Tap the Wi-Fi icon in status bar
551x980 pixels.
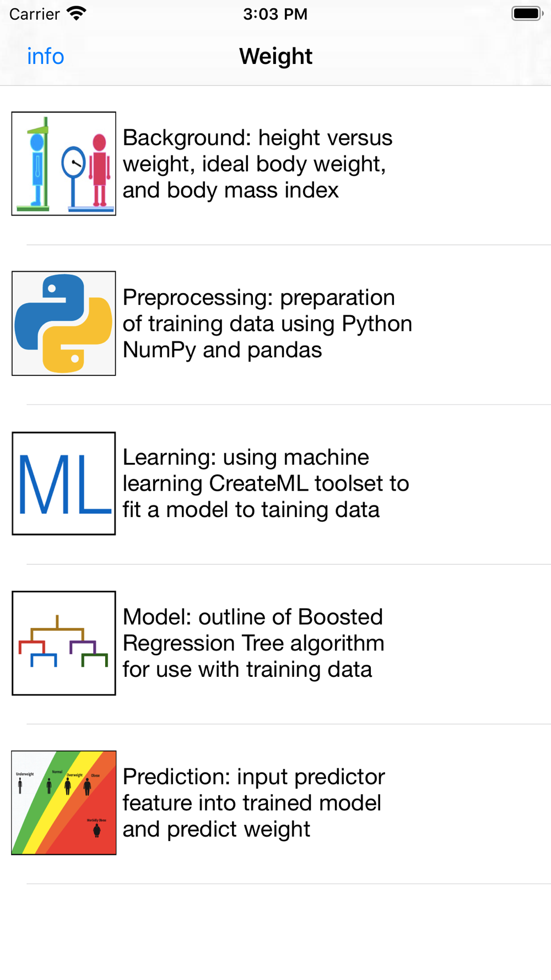tap(77, 13)
